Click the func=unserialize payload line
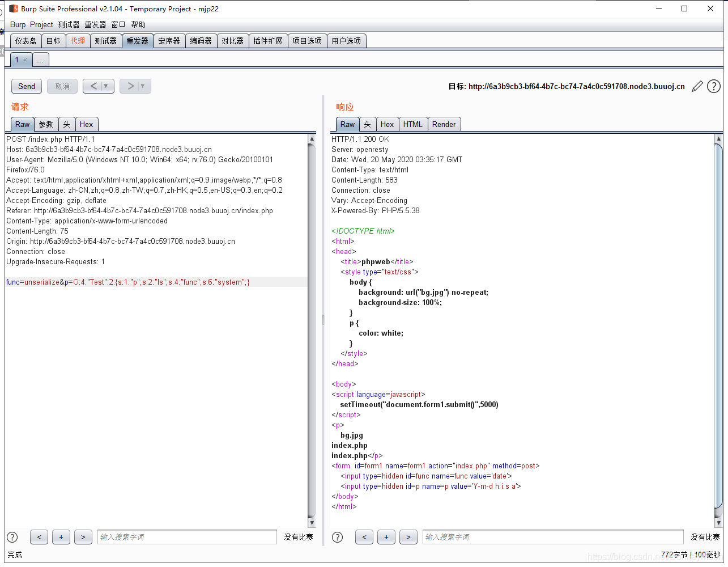The image size is (728, 567). click(x=128, y=282)
